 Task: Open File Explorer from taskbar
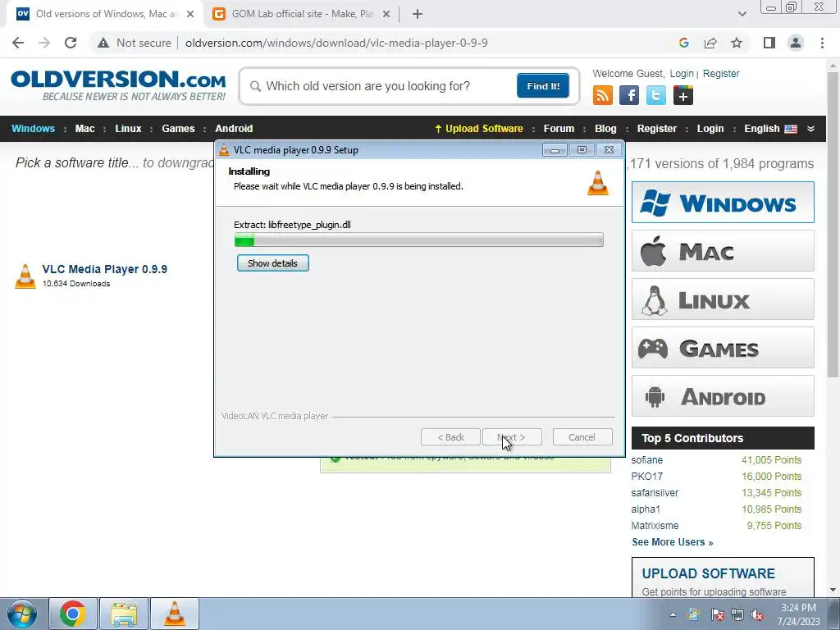click(124, 614)
